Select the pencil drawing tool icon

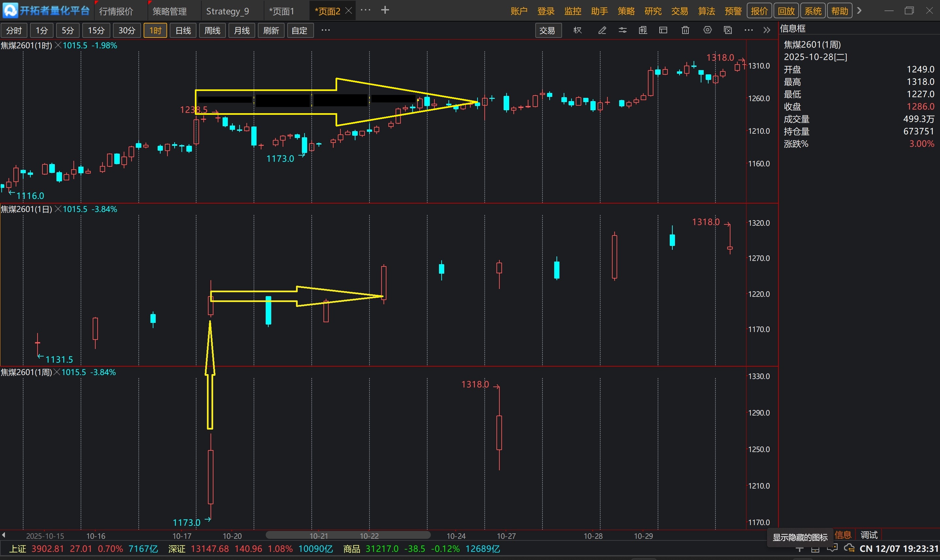[602, 30]
